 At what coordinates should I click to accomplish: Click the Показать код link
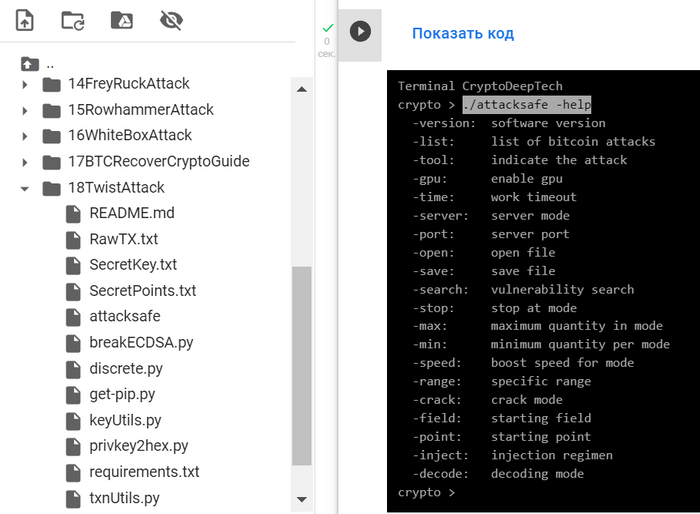[x=463, y=33]
